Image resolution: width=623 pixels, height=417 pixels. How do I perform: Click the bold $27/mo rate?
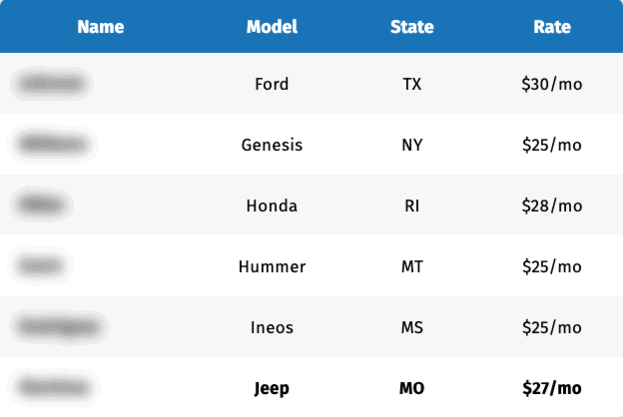(x=552, y=388)
